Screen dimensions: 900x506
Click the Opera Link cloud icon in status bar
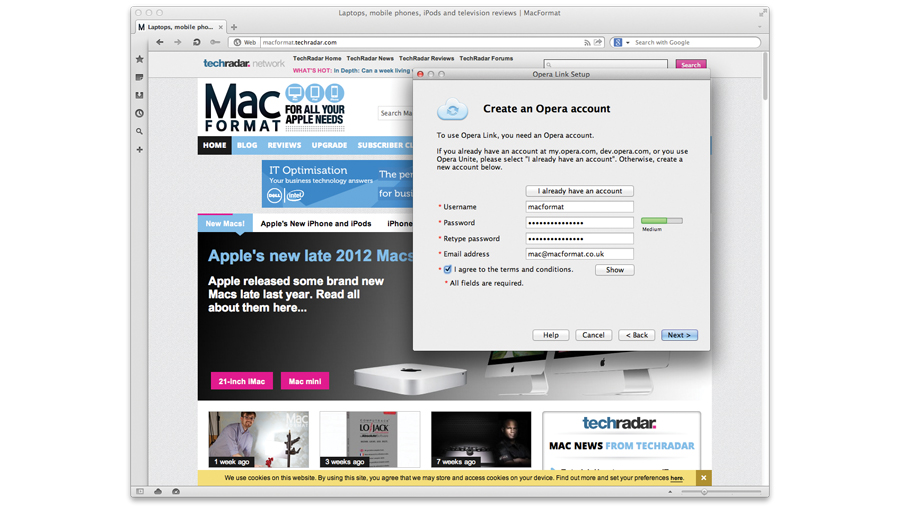point(158,491)
